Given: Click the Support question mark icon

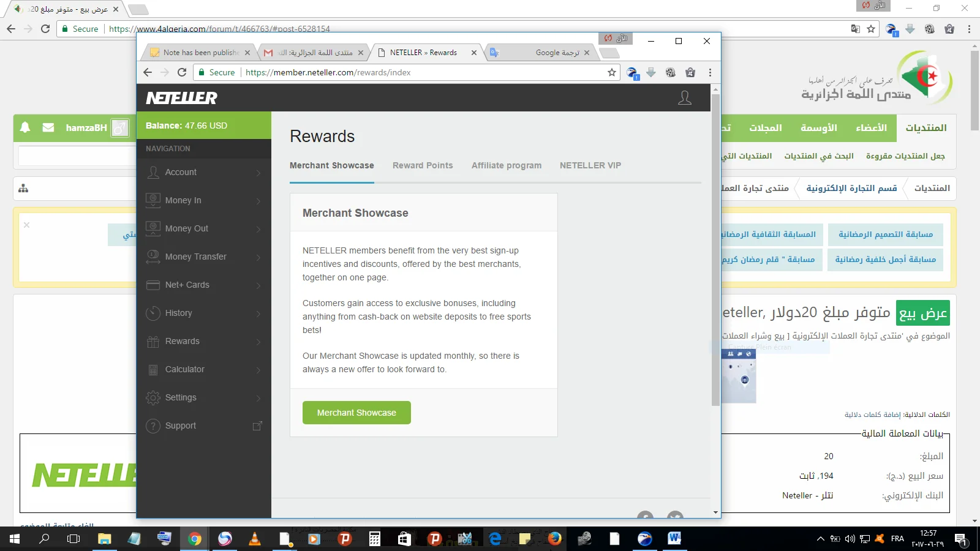Looking at the screenshot, I should coord(153,426).
